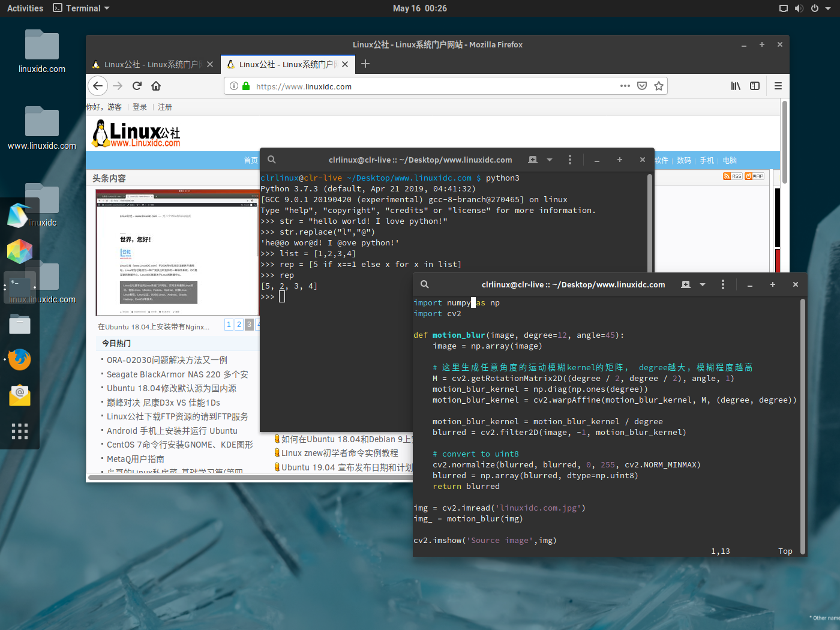Screen dimensions: 840x630
Task: Open MetaQ用户指南 article link
Action: tap(136, 459)
